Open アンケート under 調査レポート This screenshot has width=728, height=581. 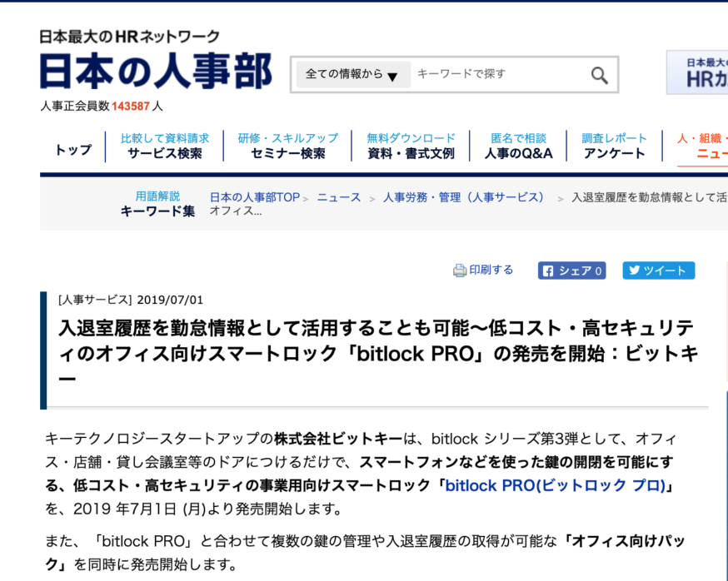click(614, 155)
